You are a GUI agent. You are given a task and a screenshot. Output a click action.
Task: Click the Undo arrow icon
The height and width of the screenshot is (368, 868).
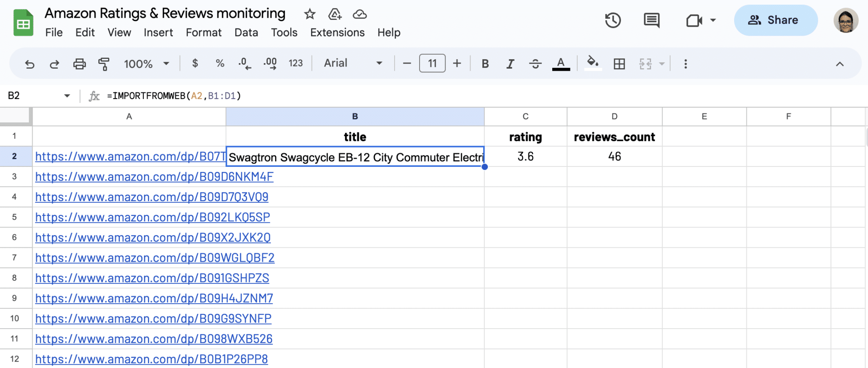click(30, 64)
